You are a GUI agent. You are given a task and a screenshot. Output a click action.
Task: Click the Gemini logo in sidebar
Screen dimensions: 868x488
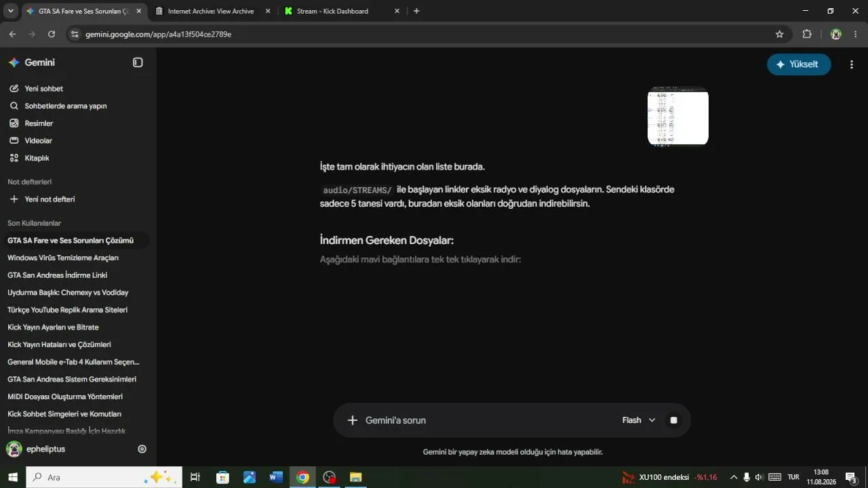(x=14, y=62)
